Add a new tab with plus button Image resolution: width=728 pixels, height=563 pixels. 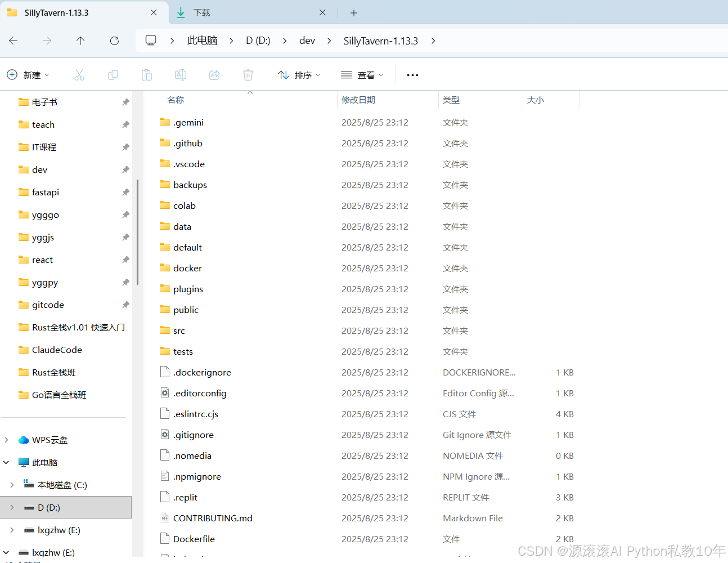pos(354,12)
